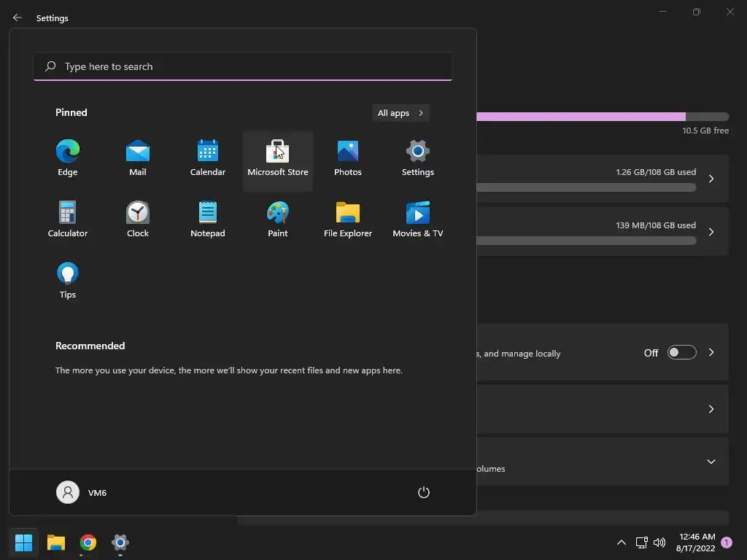Viewport: 747px width, 560px height.
Task: Open the 139 MB/108 GB used storage row
Action: pyautogui.click(x=602, y=231)
